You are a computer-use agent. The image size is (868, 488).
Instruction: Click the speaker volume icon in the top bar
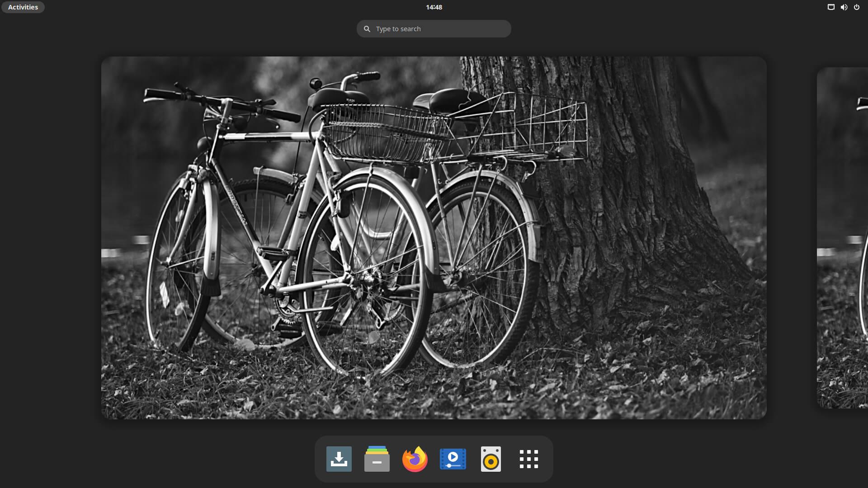point(844,7)
